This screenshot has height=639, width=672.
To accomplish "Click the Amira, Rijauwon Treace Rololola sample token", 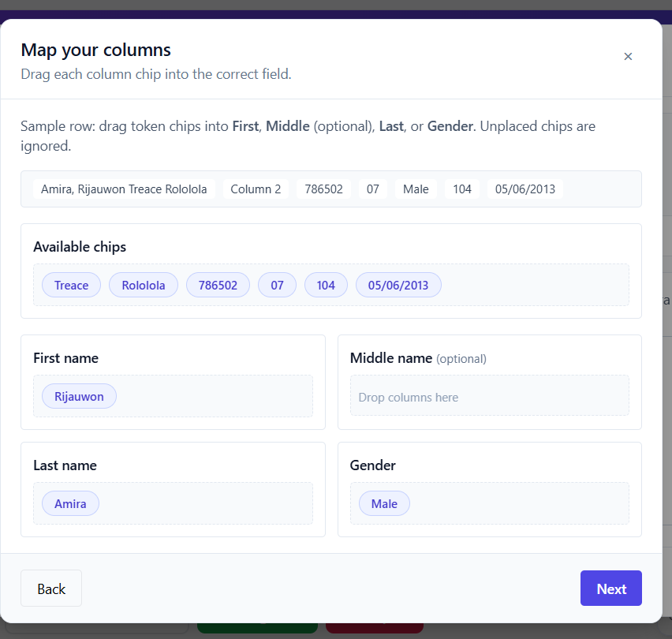I will click(x=123, y=189).
